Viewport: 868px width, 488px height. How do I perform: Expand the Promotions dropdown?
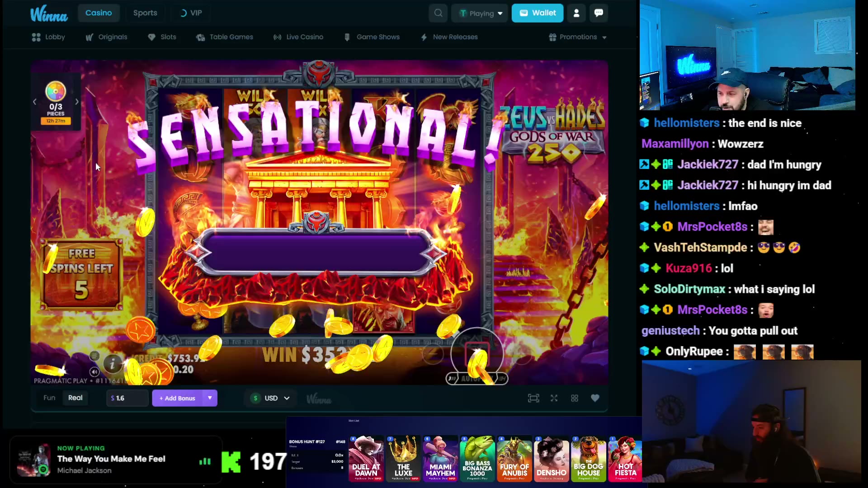578,37
